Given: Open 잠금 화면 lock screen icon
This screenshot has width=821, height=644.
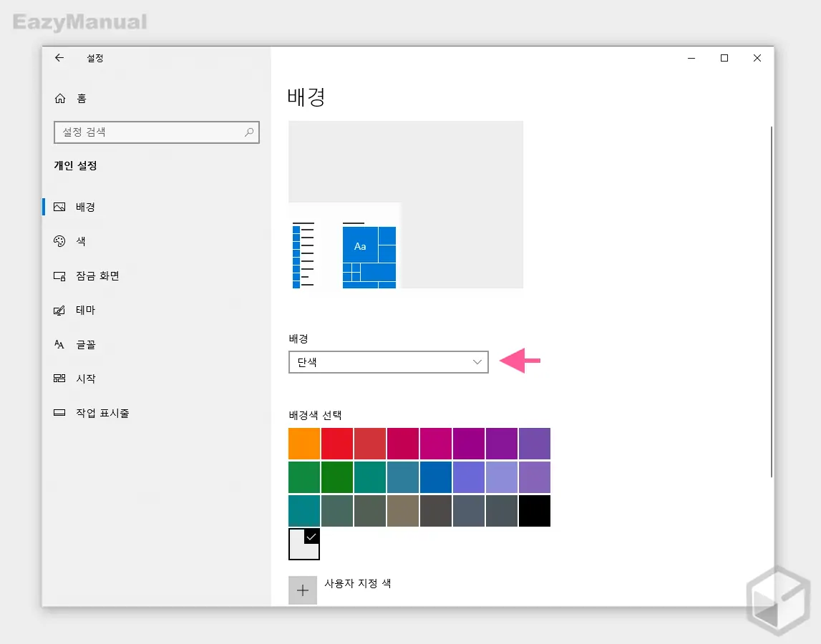Looking at the screenshot, I should [60, 276].
